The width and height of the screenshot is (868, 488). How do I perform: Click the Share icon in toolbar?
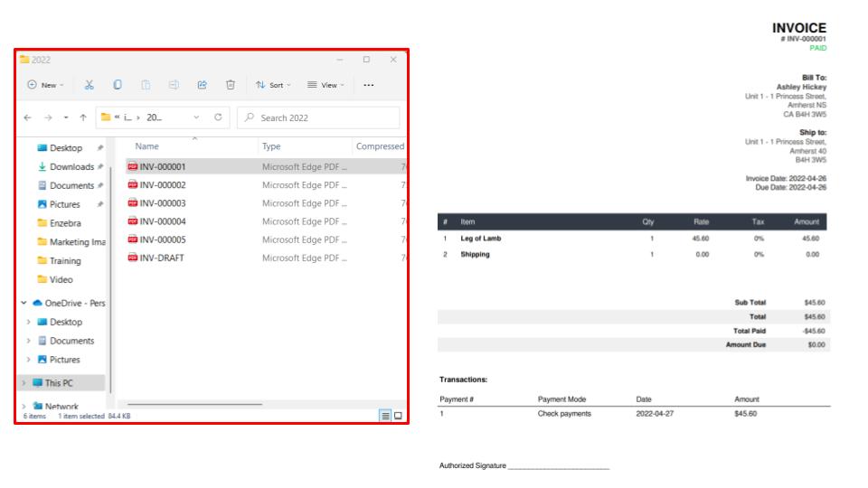click(202, 85)
